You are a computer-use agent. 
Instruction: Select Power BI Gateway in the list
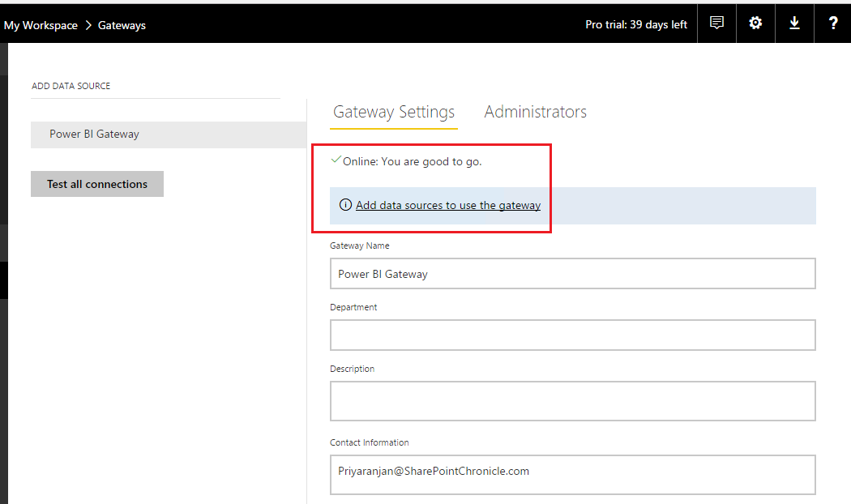[169, 135]
